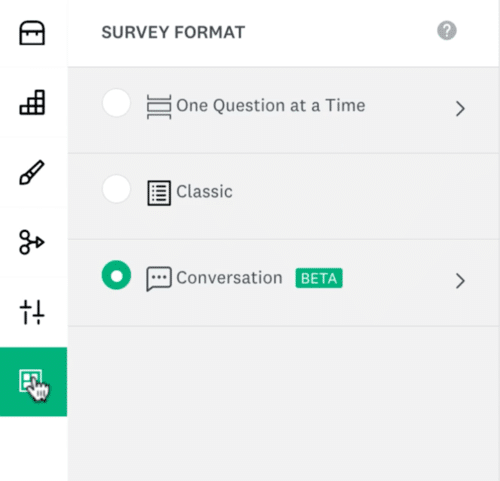Click the Conversation chat bubble icon

pos(159,279)
